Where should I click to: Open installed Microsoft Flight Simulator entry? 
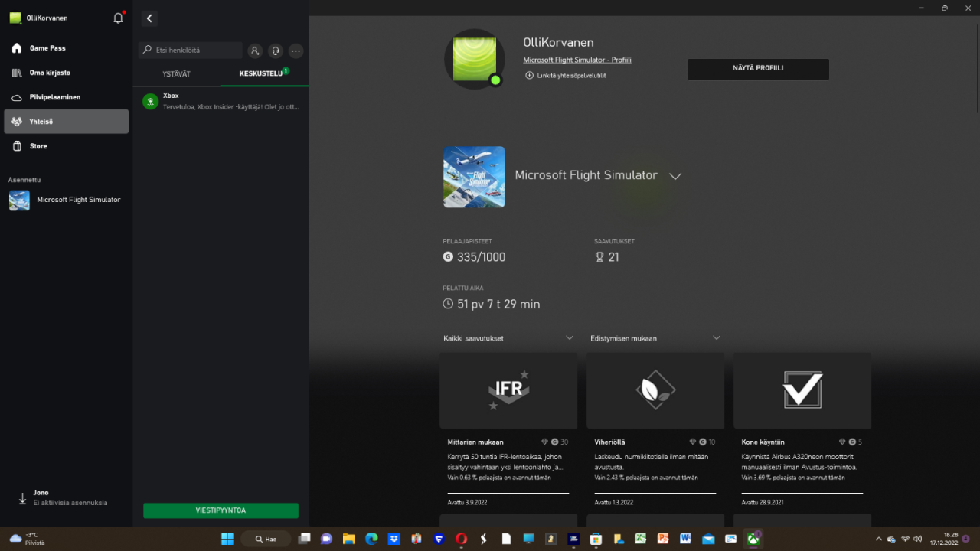[66, 200]
